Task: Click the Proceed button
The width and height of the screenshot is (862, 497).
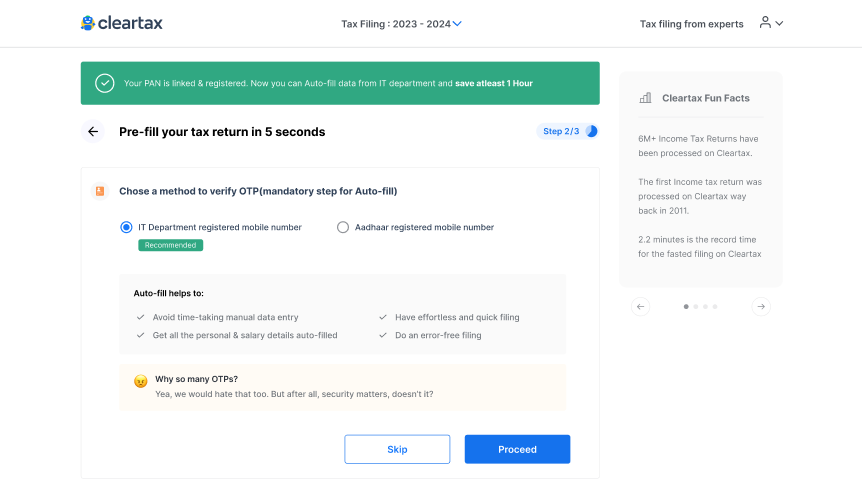Action: pos(517,449)
